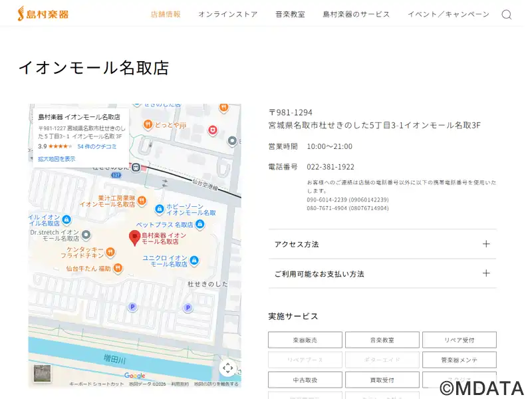
Task: Click the Kentucky Fried Chicken restaurant marker
Action: 110,251
